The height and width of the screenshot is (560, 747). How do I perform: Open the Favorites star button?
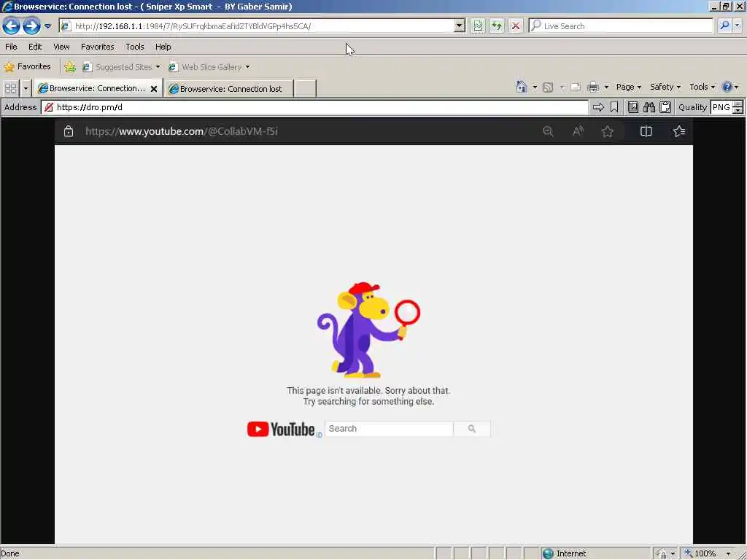tap(27, 66)
